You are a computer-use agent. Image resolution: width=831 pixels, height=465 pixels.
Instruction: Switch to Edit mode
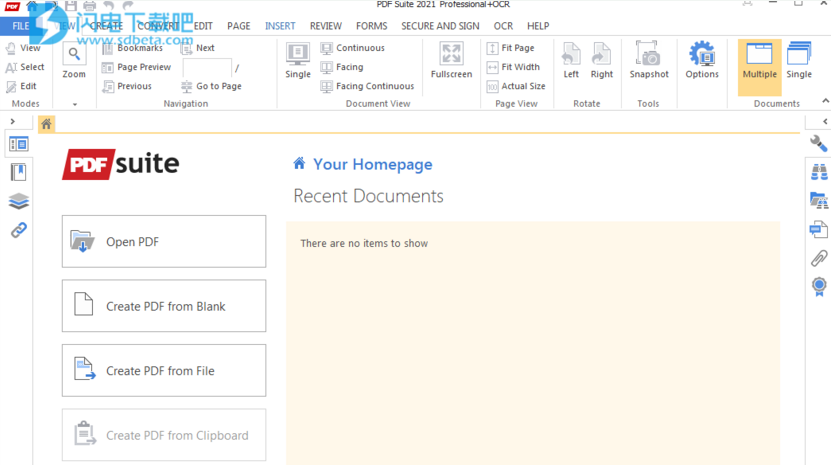21,86
